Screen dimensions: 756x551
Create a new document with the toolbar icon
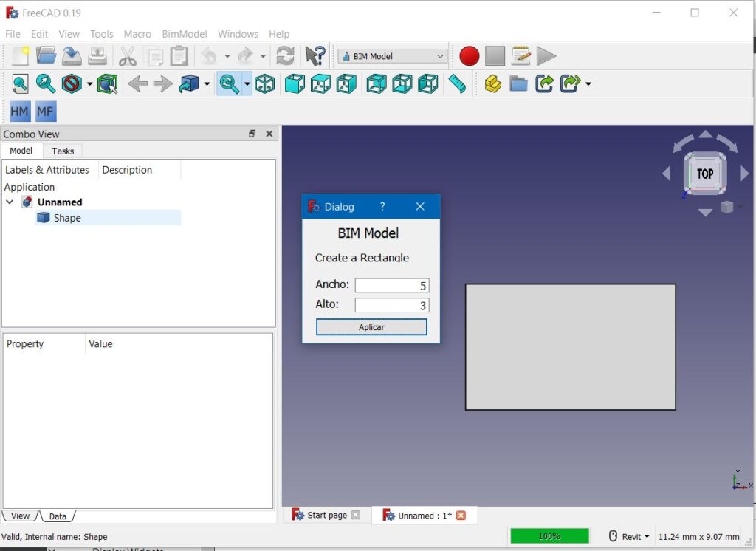(20, 56)
